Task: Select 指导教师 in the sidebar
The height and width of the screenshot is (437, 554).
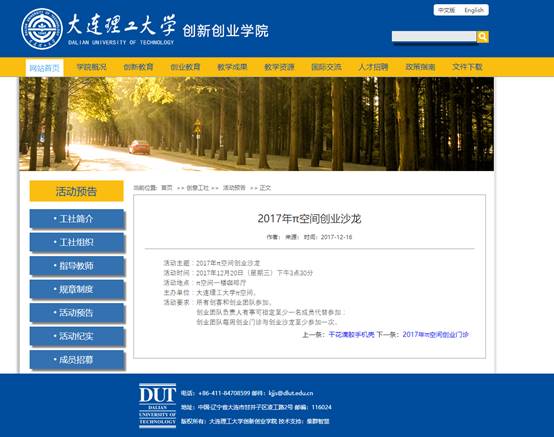Action: click(x=77, y=266)
